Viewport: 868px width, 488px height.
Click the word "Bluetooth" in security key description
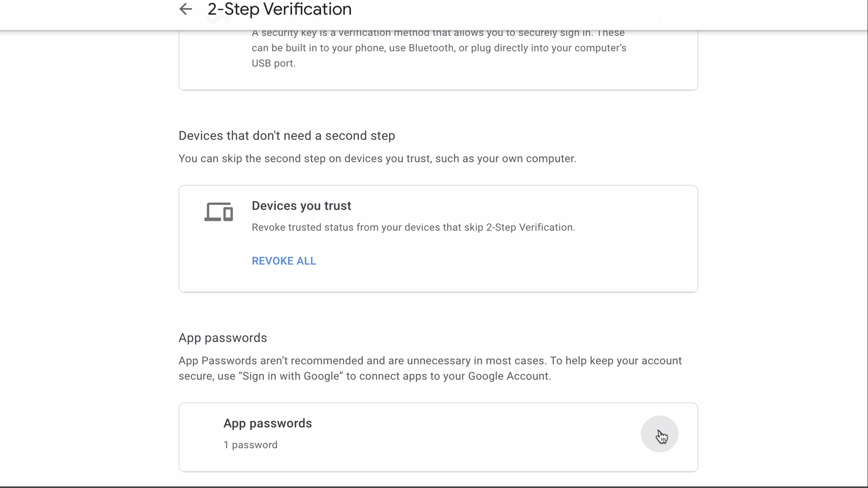coord(431,48)
